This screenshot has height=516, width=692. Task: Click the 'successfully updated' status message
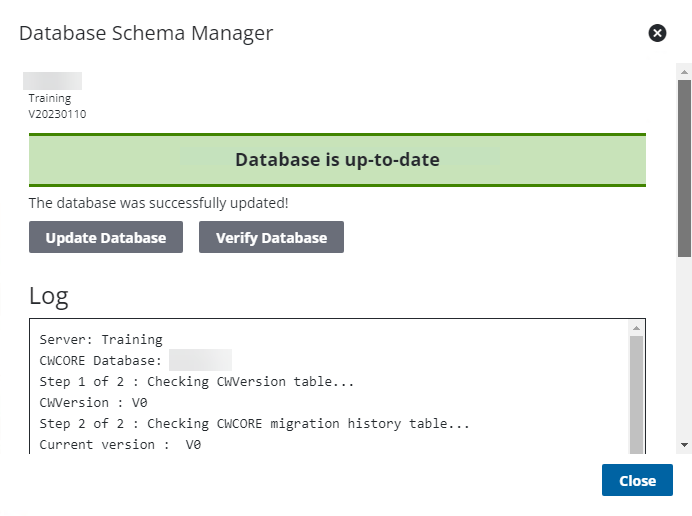click(158, 203)
